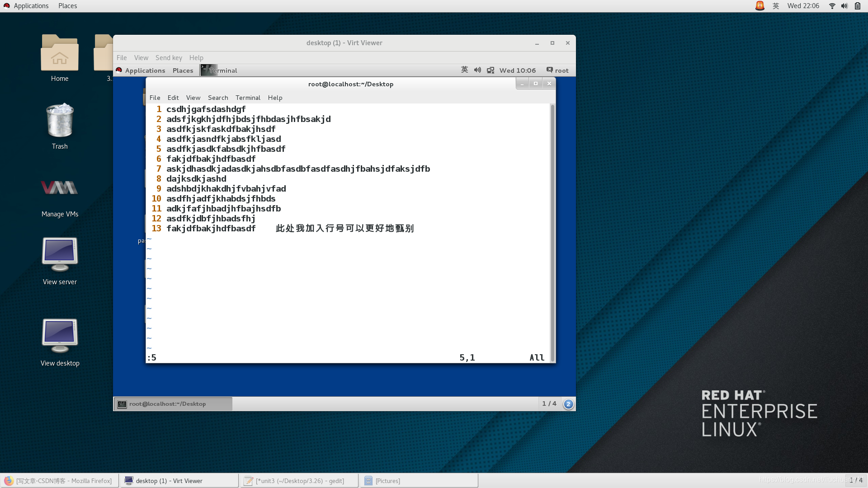Open the host Wi-Fi status icon
The width and height of the screenshot is (868, 488).
pos(832,6)
